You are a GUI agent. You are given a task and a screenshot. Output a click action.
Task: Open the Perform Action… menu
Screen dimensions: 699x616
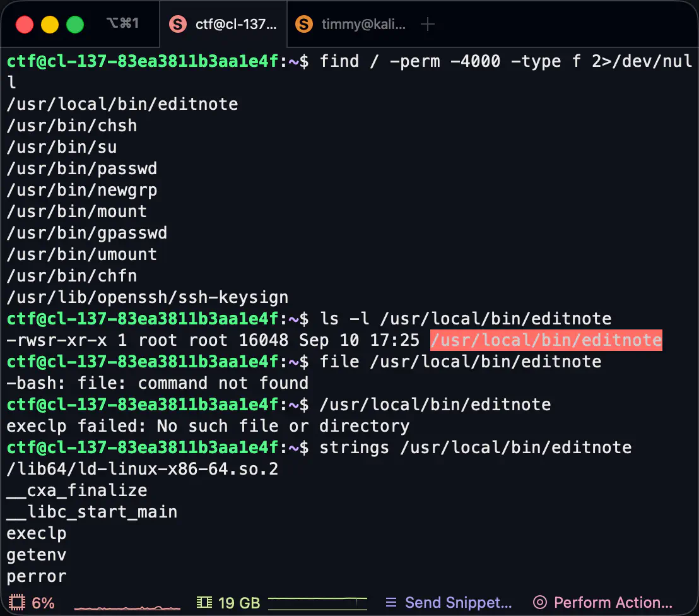[613, 603]
